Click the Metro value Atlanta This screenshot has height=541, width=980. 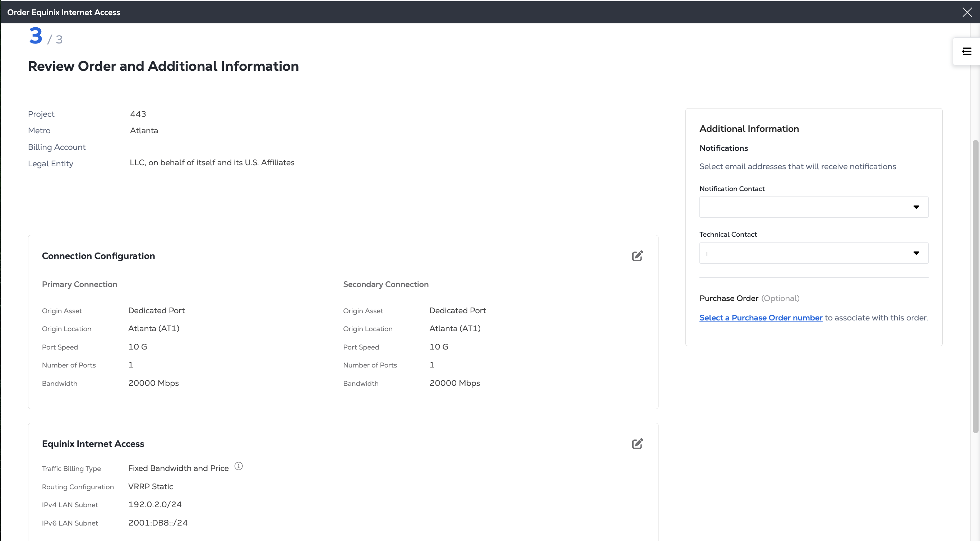click(x=144, y=130)
